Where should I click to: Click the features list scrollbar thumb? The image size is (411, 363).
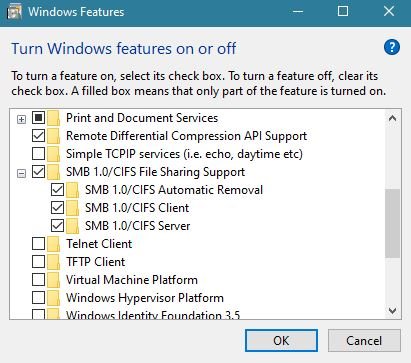[x=392, y=223]
